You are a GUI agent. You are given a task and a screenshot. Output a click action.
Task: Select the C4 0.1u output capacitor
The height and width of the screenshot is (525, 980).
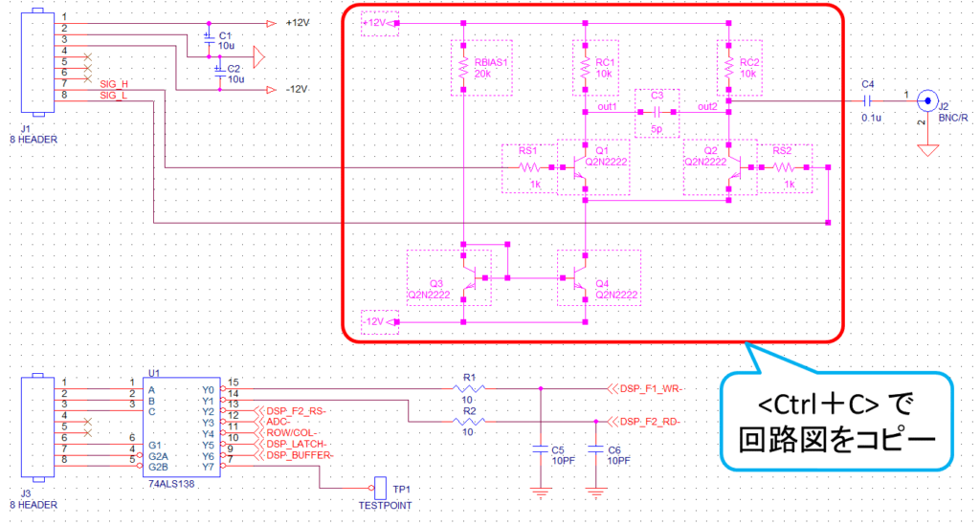point(867,98)
